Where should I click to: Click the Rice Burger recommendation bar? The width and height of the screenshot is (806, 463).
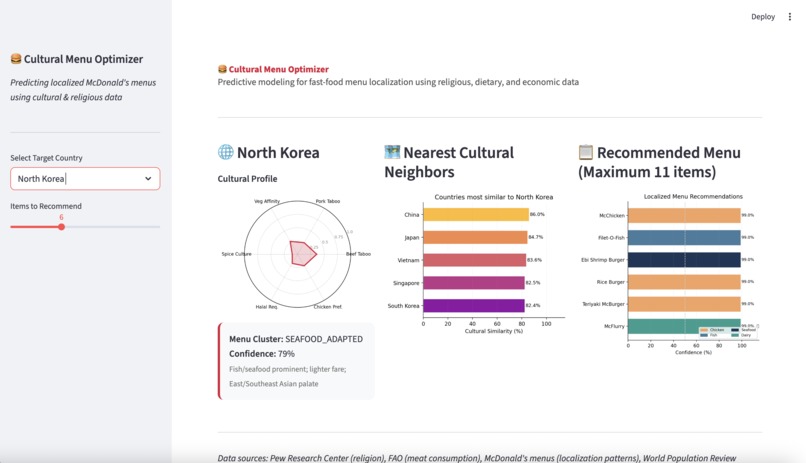pyautogui.click(x=684, y=282)
